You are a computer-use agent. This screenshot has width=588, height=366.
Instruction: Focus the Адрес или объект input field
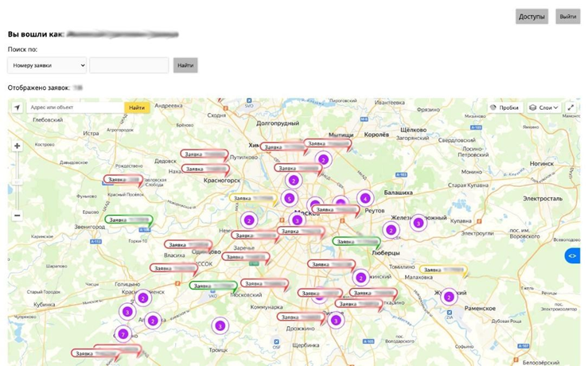click(x=75, y=107)
